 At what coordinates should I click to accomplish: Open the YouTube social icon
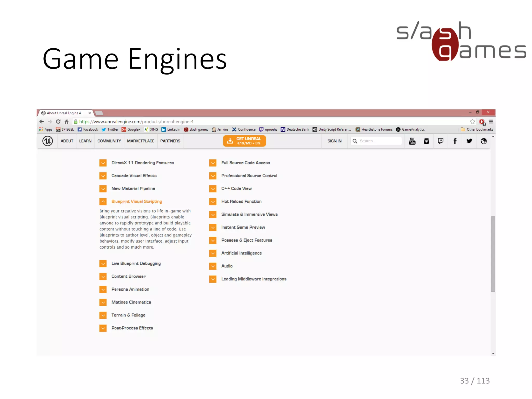(412, 141)
